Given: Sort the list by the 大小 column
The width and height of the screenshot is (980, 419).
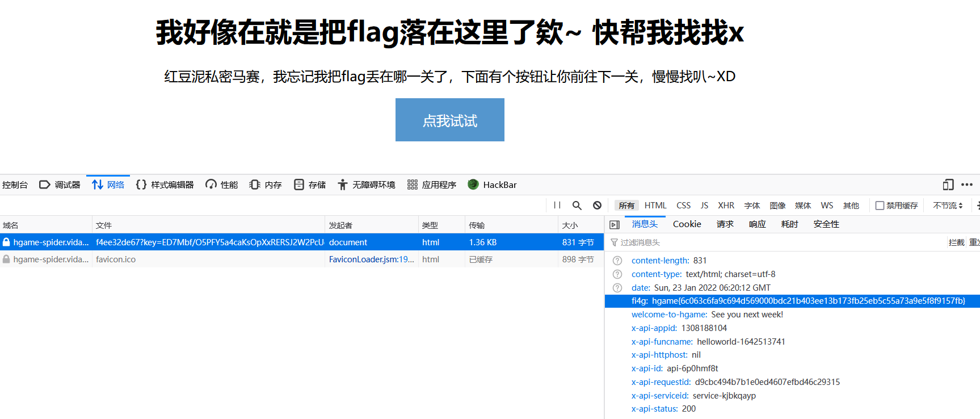Looking at the screenshot, I should [570, 225].
